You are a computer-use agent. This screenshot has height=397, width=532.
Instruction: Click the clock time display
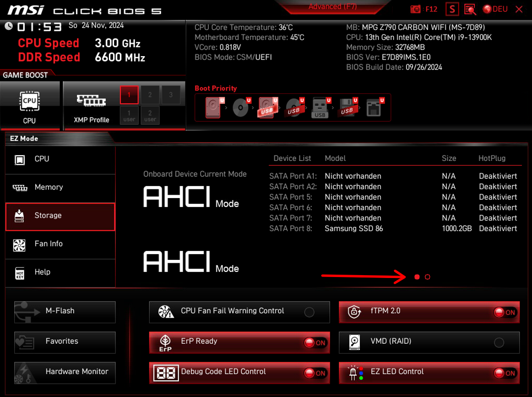(x=39, y=27)
